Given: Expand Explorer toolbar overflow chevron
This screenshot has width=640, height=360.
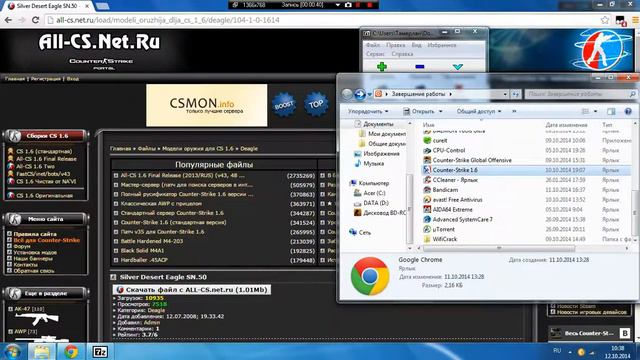Looking at the screenshot, I should (x=514, y=111).
